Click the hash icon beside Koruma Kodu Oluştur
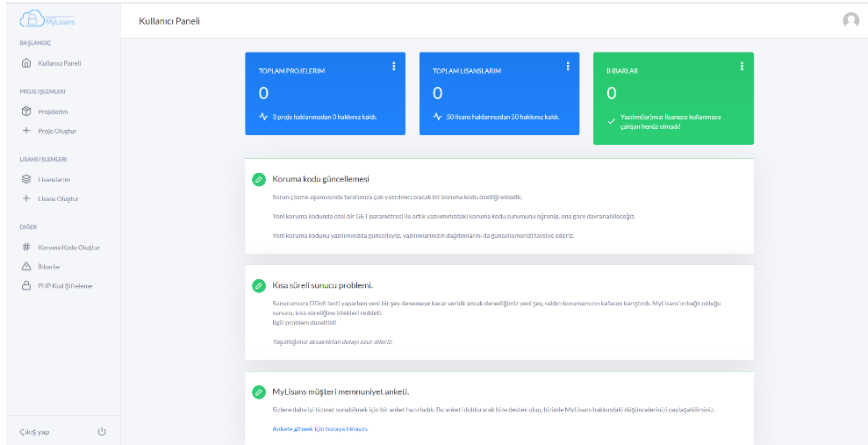The image size is (868, 445). click(x=25, y=248)
